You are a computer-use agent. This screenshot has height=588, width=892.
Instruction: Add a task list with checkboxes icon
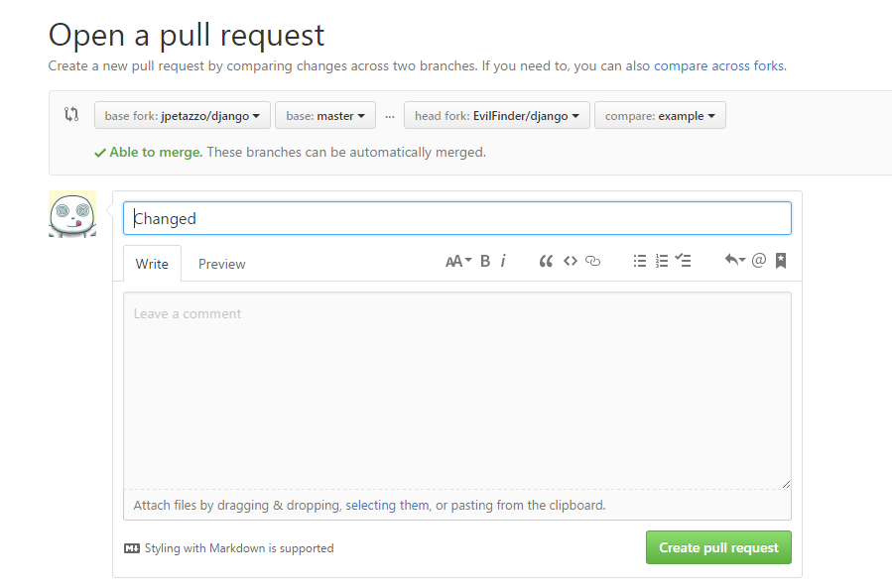click(x=684, y=261)
